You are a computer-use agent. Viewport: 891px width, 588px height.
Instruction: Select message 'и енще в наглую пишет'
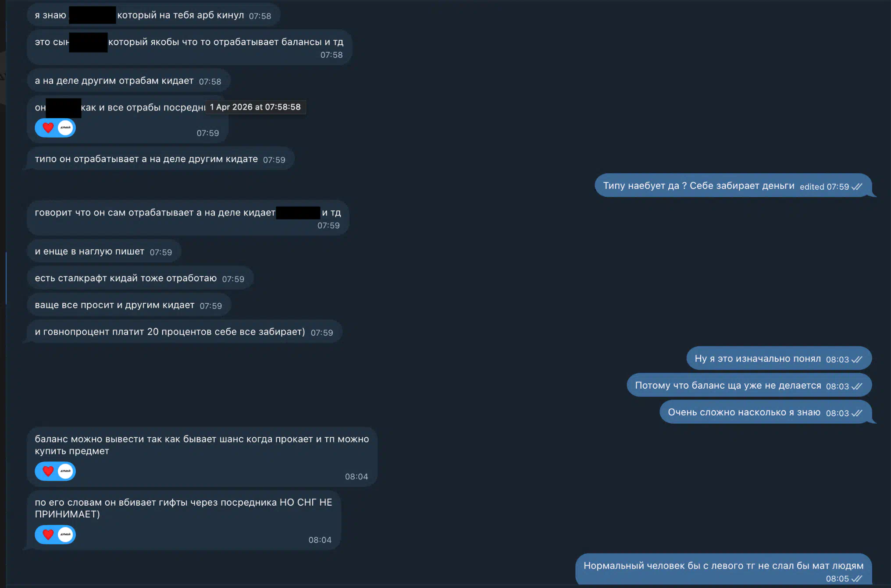(104, 251)
